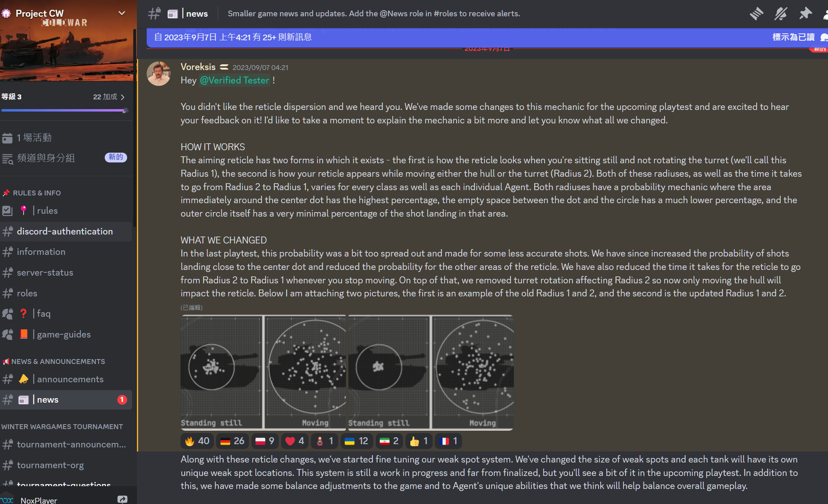Open the announcements channel
The width and height of the screenshot is (828, 504).
[x=70, y=379]
